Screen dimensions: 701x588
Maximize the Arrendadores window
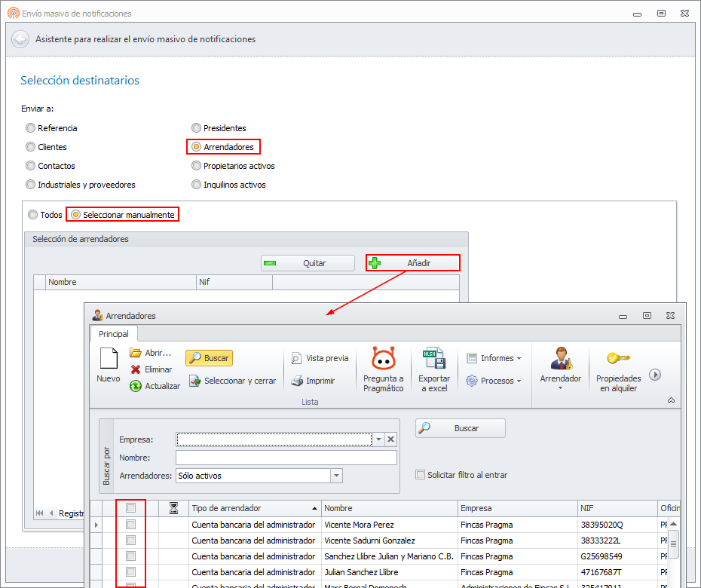pyautogui.click(x=647, y=316)
